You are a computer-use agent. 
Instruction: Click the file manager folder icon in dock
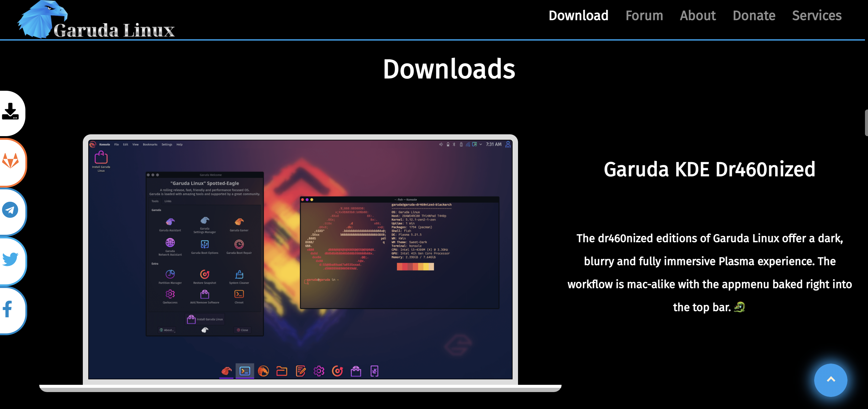tap(282, 371)
